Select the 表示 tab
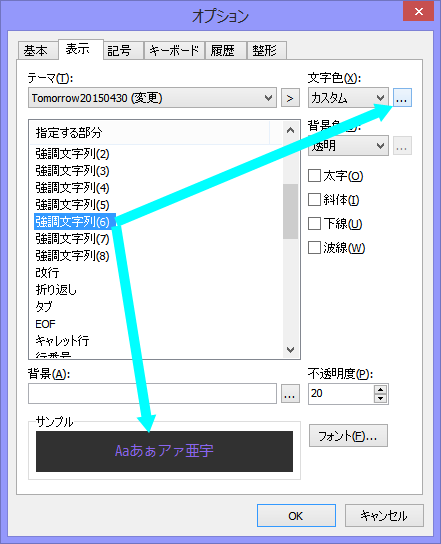The image size is (441, 544). click(80, 49)
